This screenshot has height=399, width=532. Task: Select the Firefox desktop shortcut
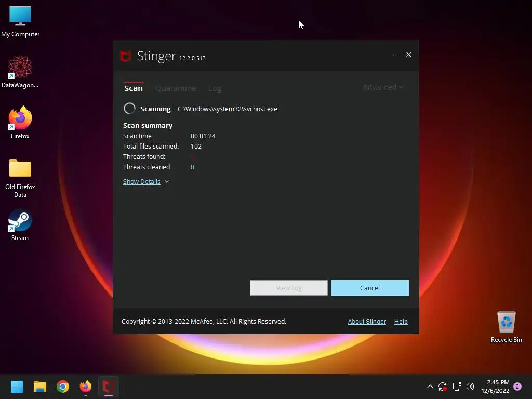tap(20, 123)
